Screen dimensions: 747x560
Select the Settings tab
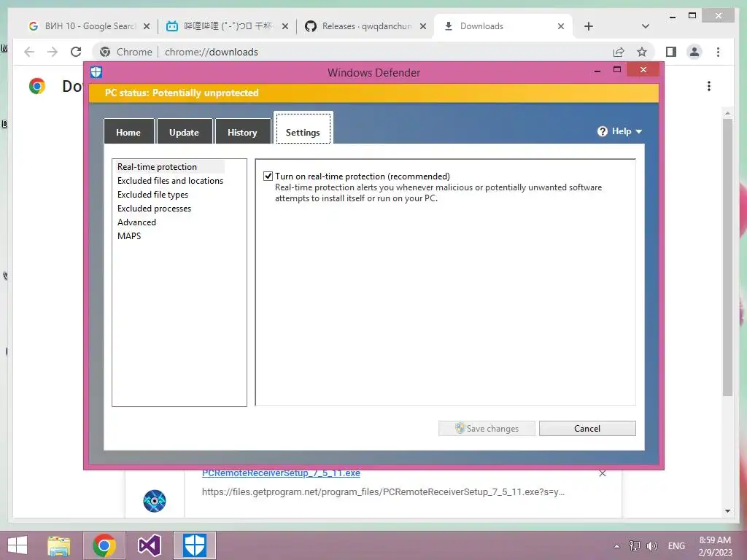point(303,128)
